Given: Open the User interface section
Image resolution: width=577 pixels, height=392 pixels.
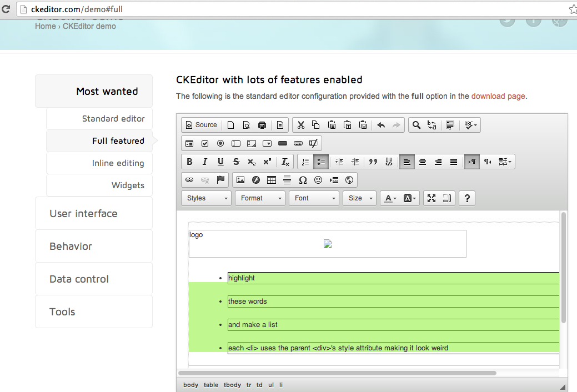Looking at the screenshot, I should click(x=83, y=214).
